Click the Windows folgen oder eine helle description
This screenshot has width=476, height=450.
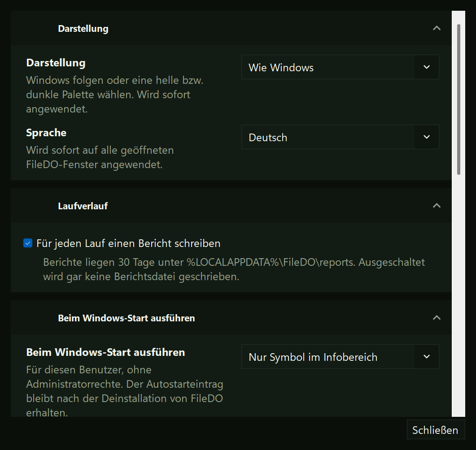[x=115, y=95]
